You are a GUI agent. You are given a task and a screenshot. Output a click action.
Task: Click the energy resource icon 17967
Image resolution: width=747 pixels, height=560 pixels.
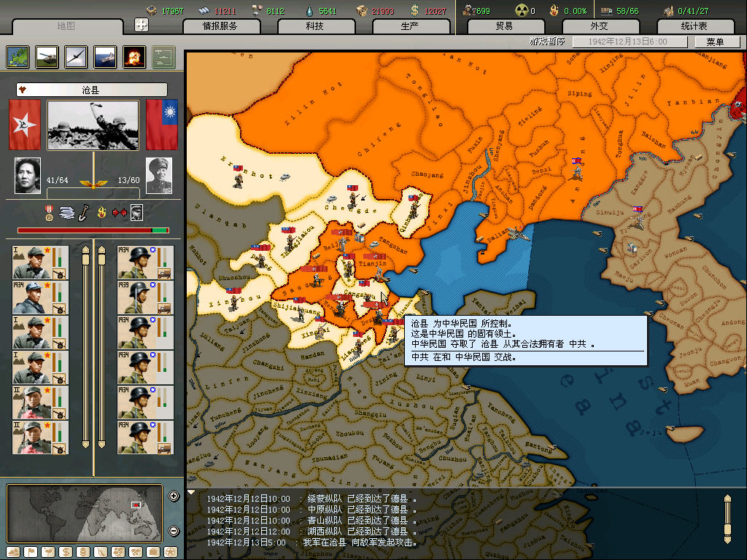(x=152, y=10)
